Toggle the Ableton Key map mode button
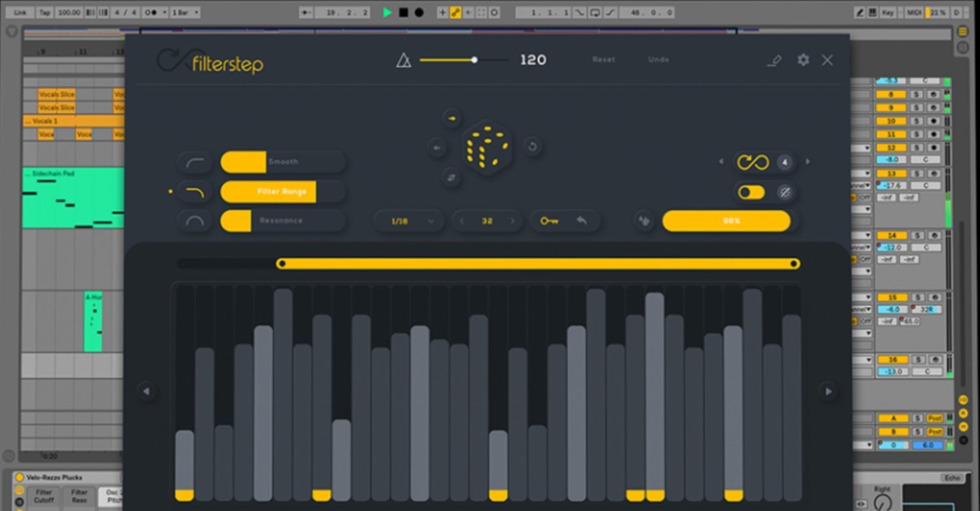The image size is (980, 511). click(888, 12)
